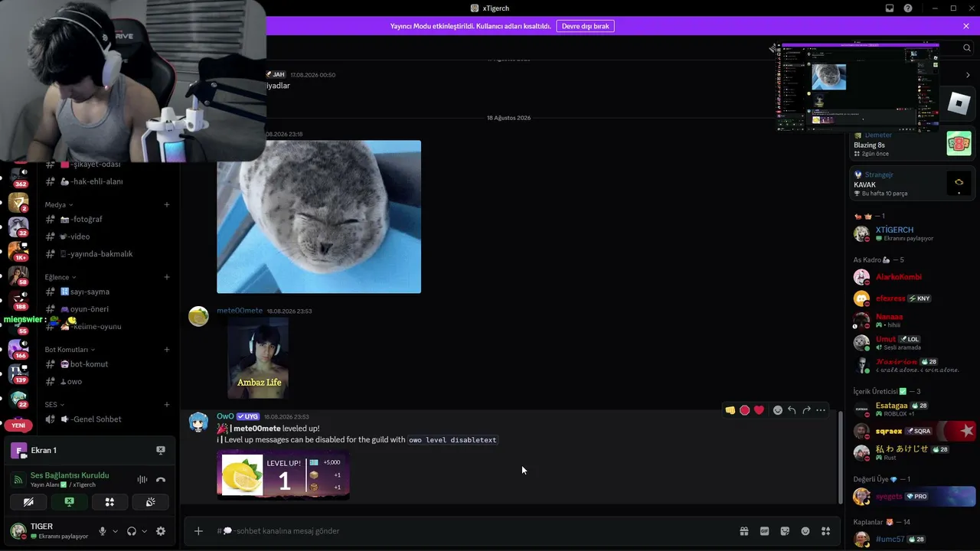
Task: Add a channel to Bot Komutları category
Action: tap(167, 350)
